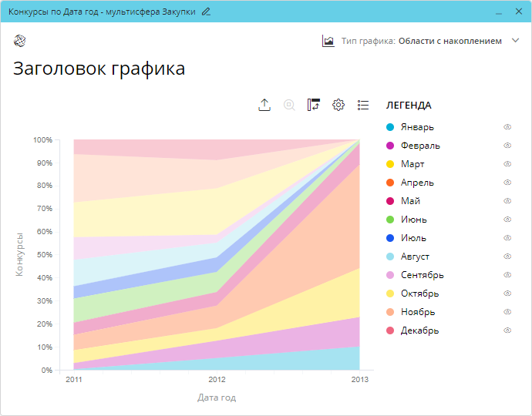Click the Август legend label
This screenshot has width=532, height=416.
coord(415,257)
